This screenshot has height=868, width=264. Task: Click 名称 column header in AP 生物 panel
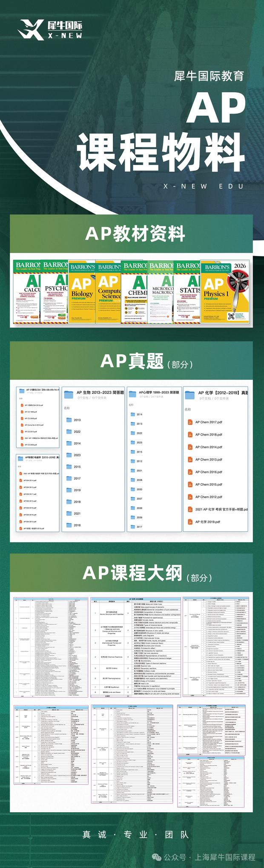click(x=67, y=408)
